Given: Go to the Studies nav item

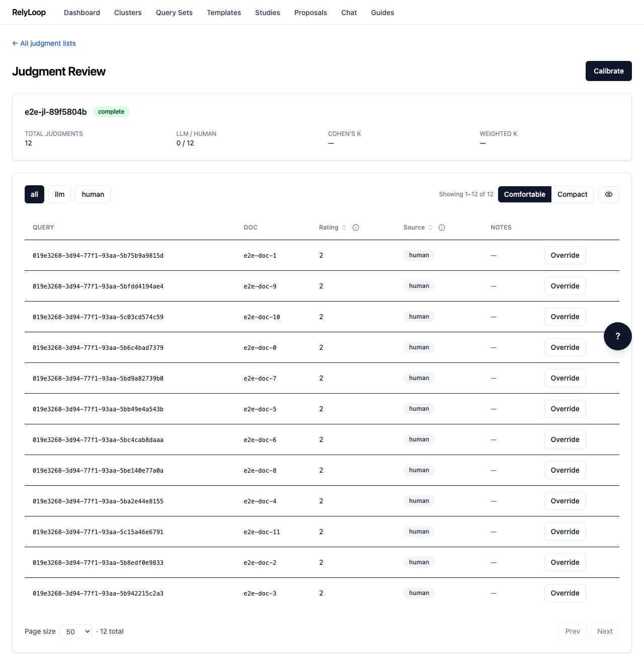Looking at the screenshot, I should pos(268,13).
